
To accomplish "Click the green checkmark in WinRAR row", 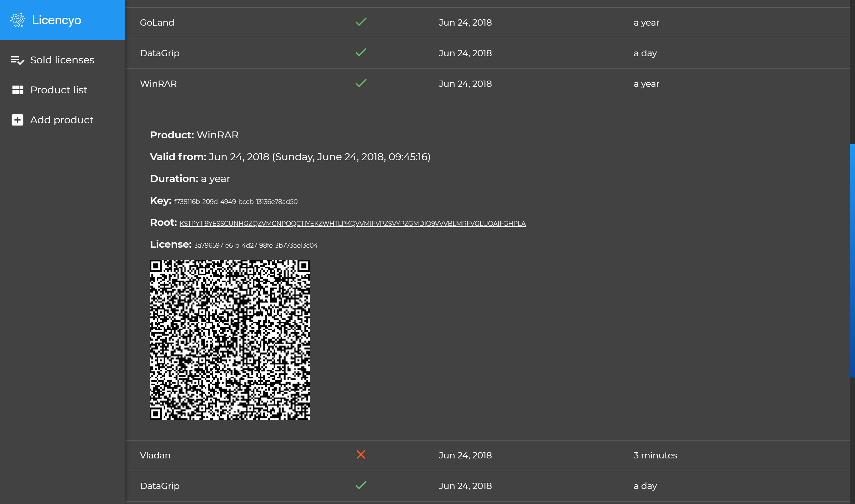I will (361, 83).
